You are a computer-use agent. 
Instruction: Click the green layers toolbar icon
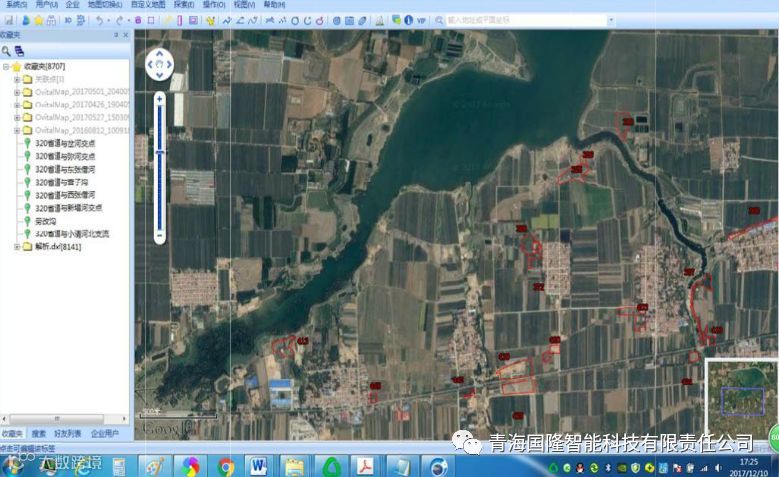click(x=396, y=20)
